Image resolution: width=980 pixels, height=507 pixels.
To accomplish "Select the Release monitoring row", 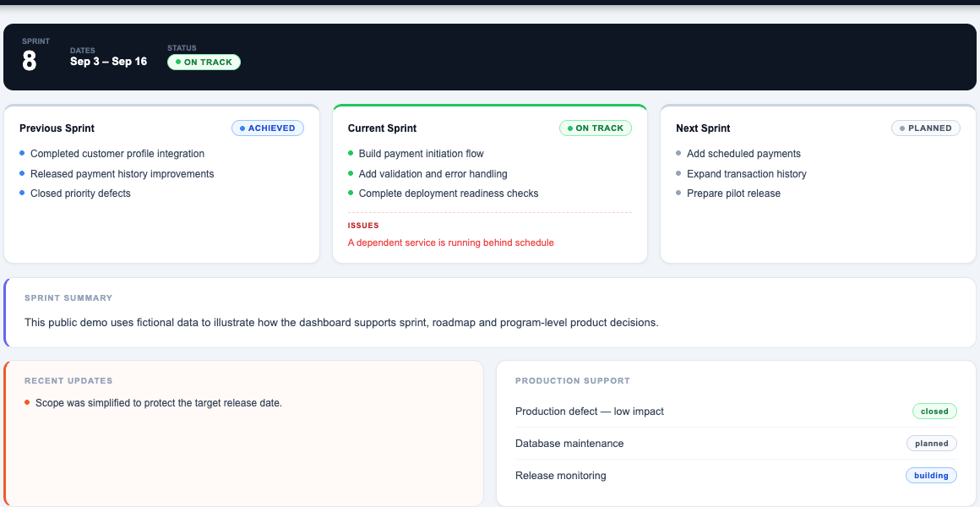I will [x=736, y=475].
